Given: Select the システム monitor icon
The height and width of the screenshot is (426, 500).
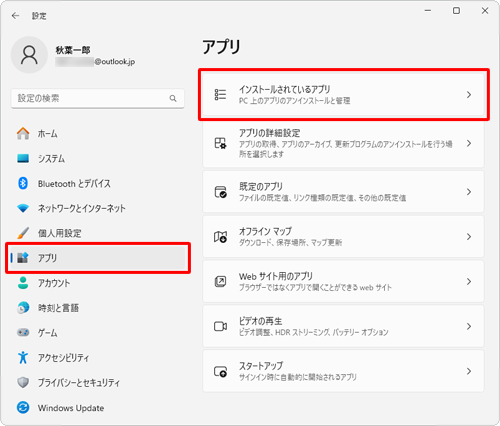Looking at the screenshot, I should click(x=23, y=158).
